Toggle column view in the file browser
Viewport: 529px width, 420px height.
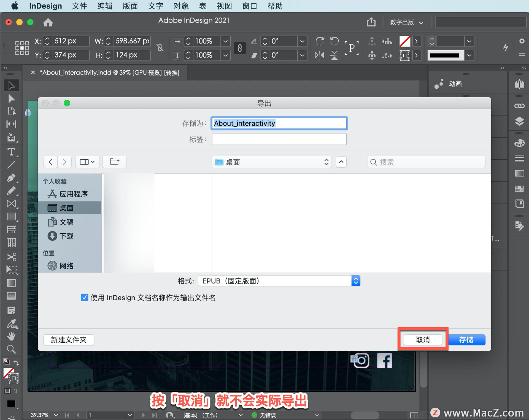(87, 162)
